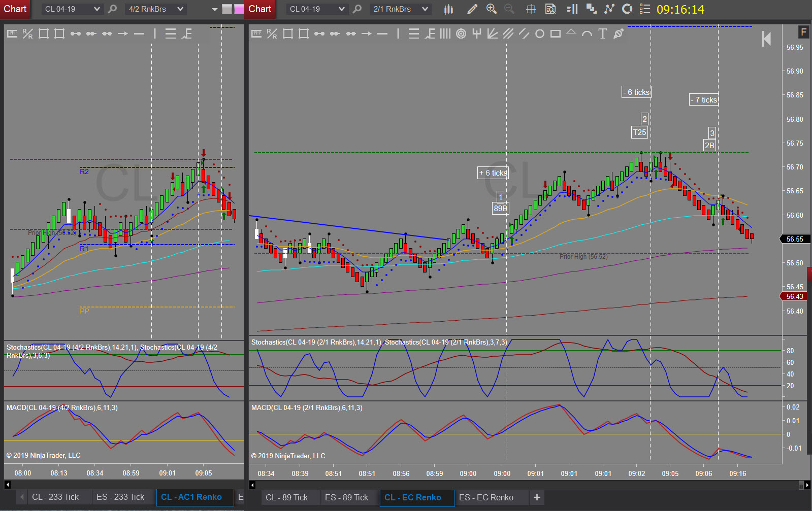Search instrument in left chart window

pos(113,9)
